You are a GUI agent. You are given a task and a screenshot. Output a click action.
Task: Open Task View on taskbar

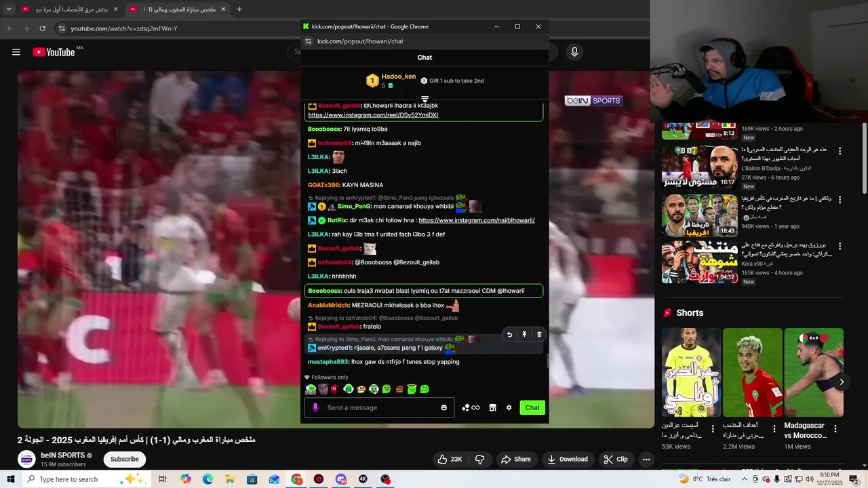pos(163,479)
